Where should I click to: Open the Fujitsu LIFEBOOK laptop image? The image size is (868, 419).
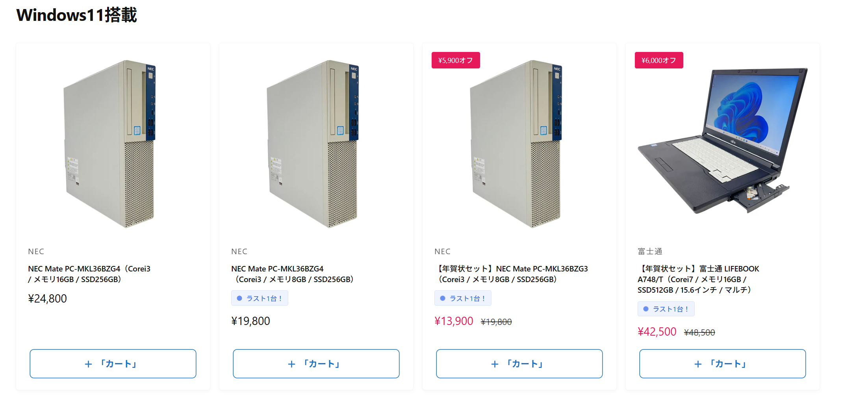pos(722,142)
